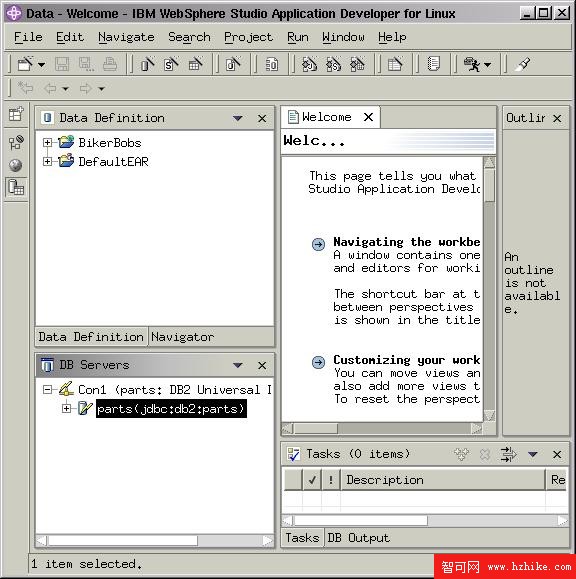Click the Welcome page vertical scrollbar thumb

[490, 185]
